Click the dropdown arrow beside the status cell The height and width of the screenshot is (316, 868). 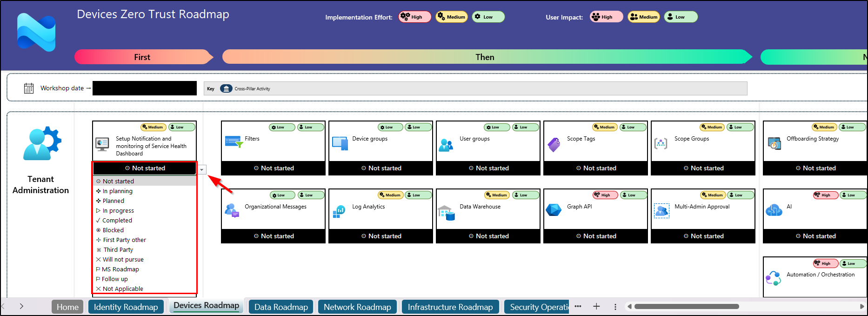tap(202, 170)
